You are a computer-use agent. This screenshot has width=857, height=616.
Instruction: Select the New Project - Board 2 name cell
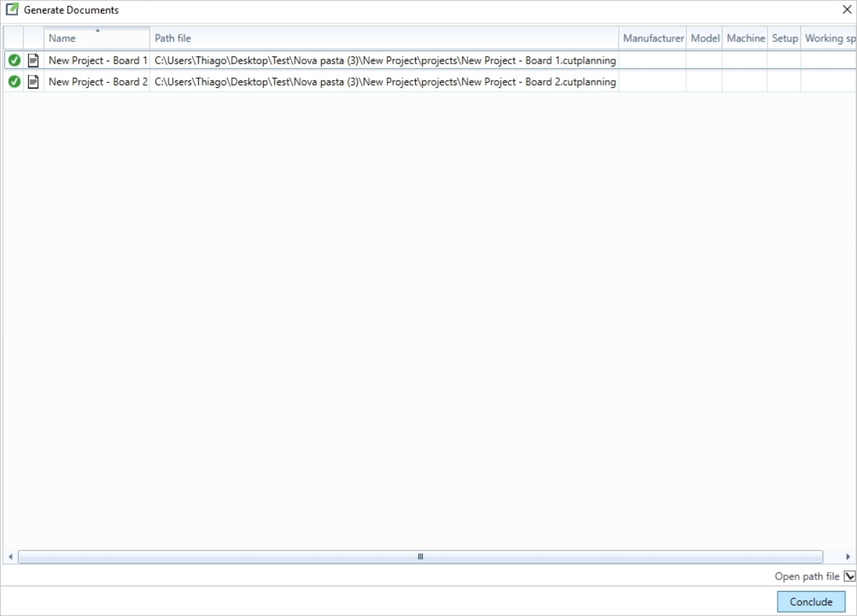[x=97, y=81]
